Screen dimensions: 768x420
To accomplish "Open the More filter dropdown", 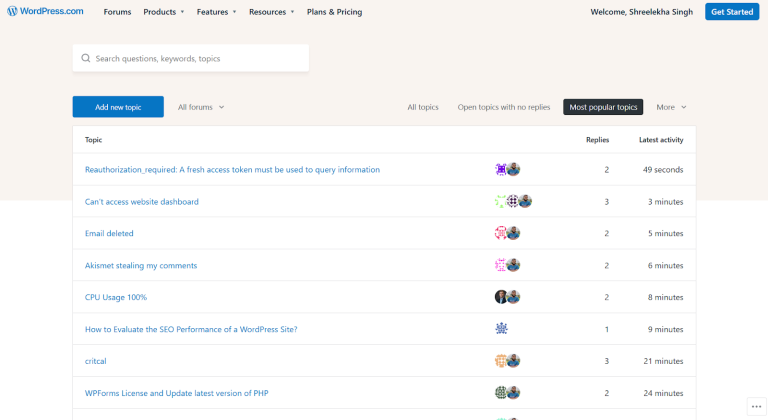I will click(671, 107).
